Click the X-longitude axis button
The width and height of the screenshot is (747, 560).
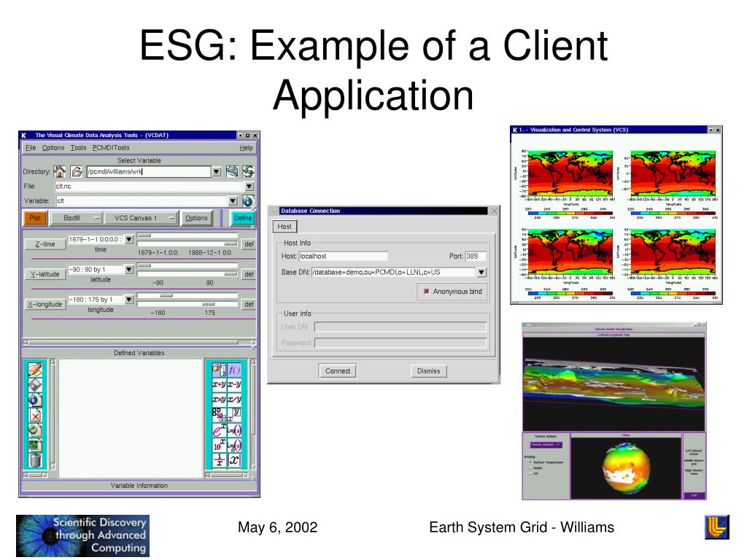click(x=45, y=304)
